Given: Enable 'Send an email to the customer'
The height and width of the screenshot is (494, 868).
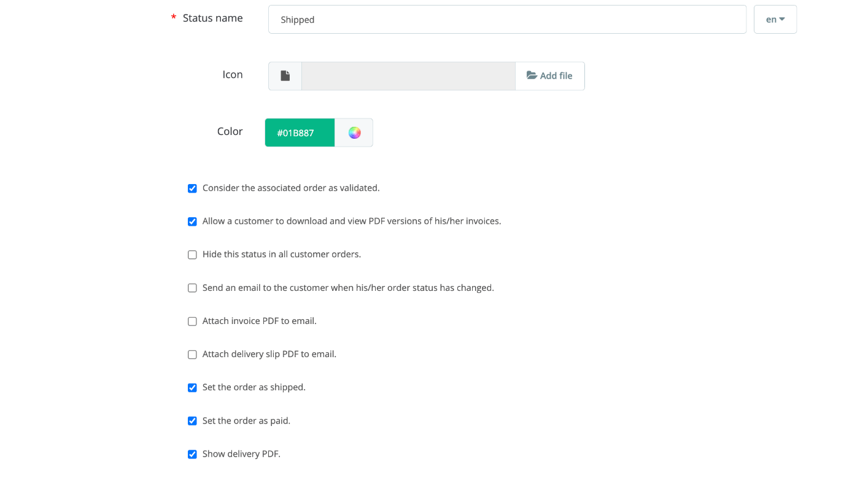Looking at the screenshot, I should point(192,288).
